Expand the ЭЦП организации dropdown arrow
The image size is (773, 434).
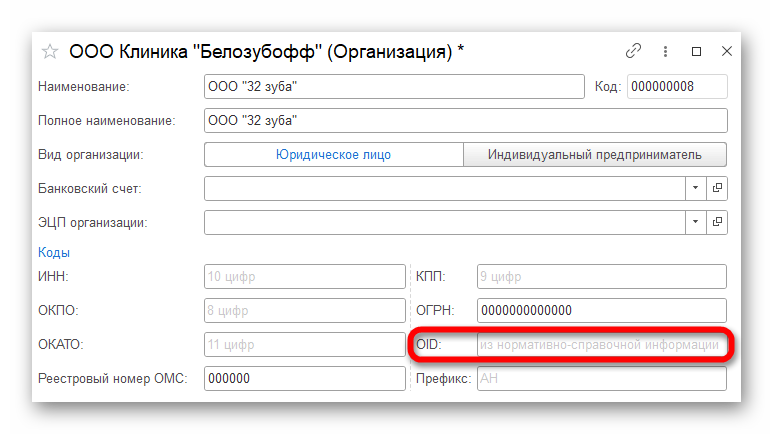point(696,222)
